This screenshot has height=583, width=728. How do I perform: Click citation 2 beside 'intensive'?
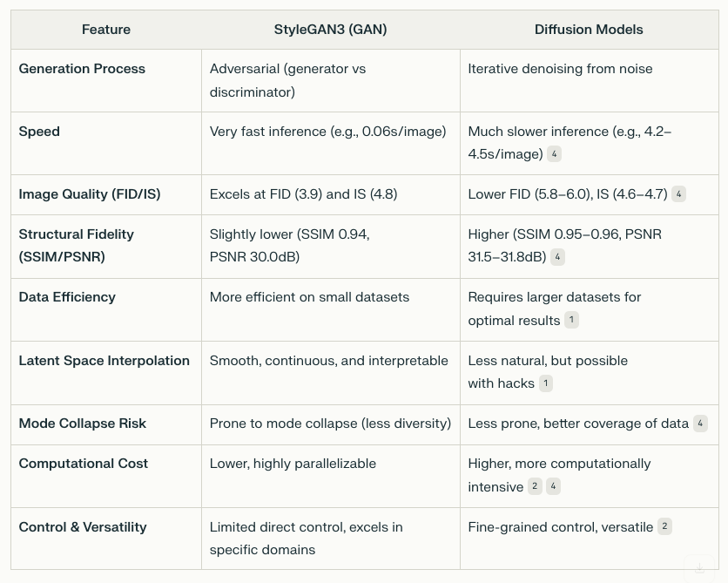[535, 486]
